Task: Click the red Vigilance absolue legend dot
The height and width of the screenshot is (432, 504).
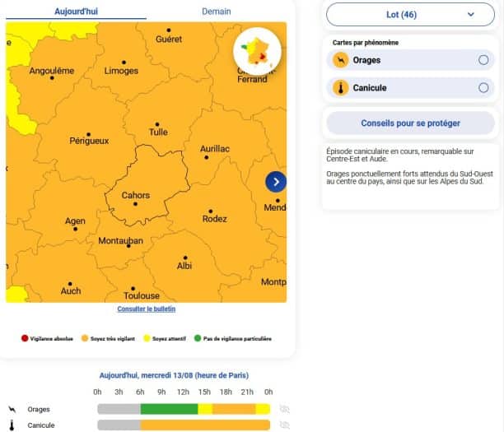Action: (25, 338)
